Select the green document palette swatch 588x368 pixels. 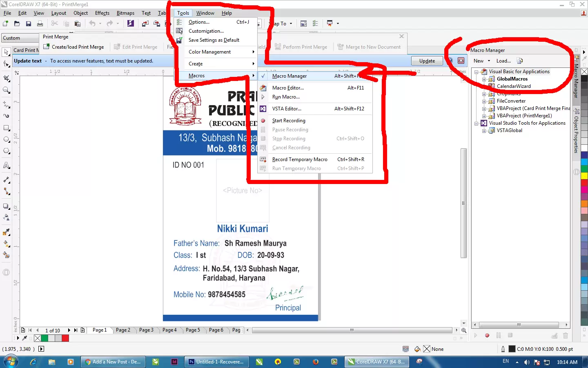click(x=45, y=338)
